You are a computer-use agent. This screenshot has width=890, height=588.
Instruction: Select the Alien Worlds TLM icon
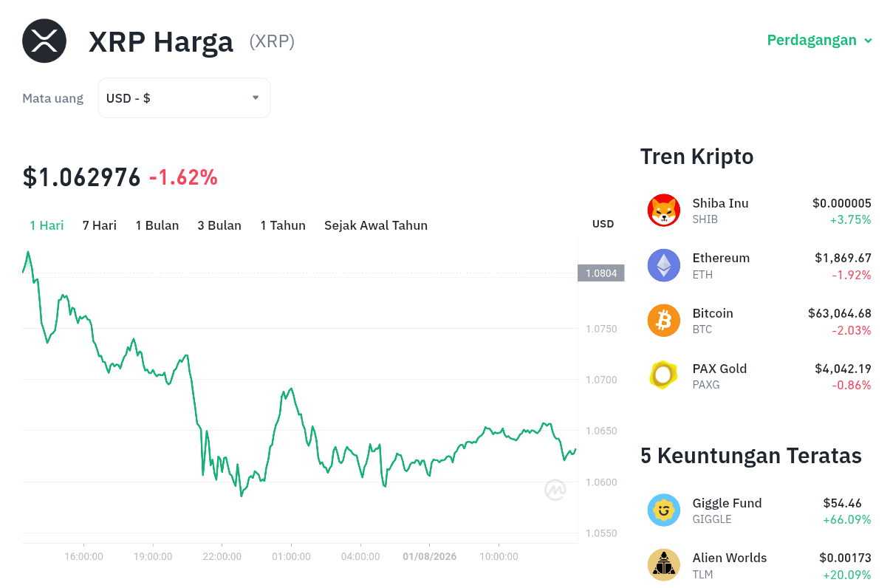664,564
